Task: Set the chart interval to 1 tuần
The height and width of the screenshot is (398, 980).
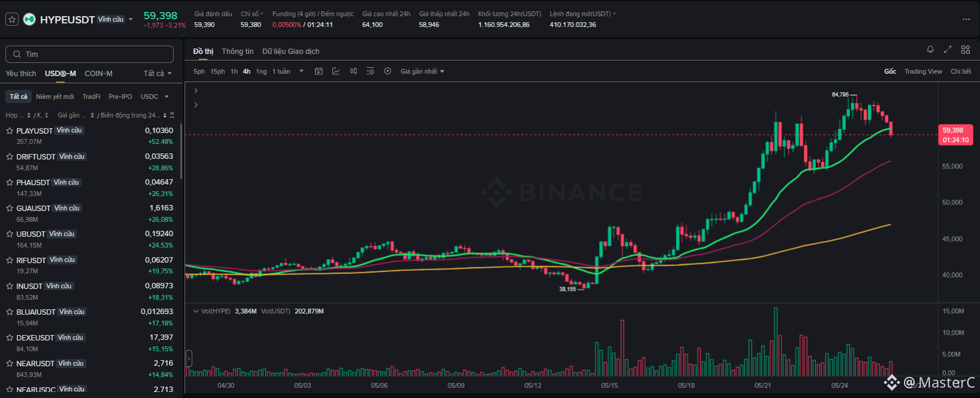Action: 281,71
